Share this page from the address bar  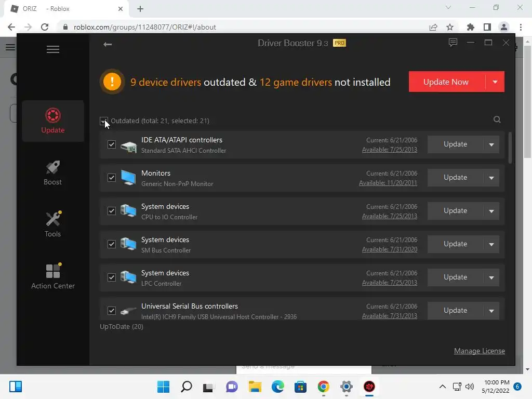tap(433, 27)
